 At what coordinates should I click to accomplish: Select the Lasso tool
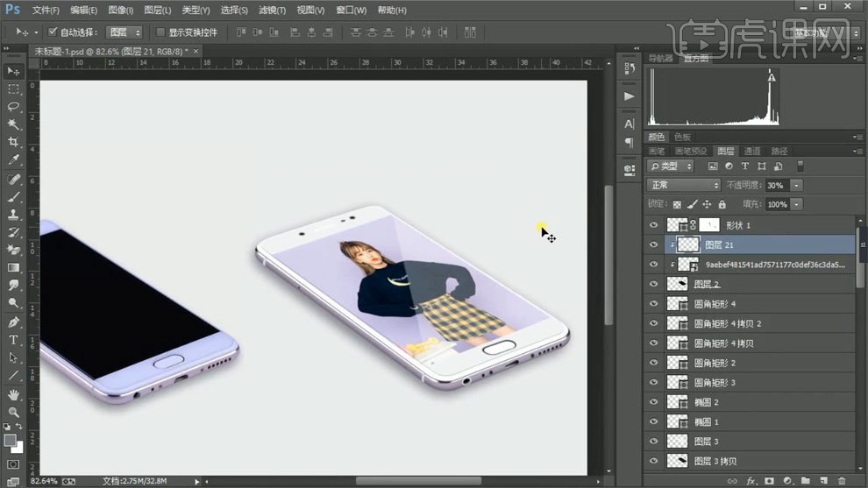pyautogui.click(x=13, y=107)
